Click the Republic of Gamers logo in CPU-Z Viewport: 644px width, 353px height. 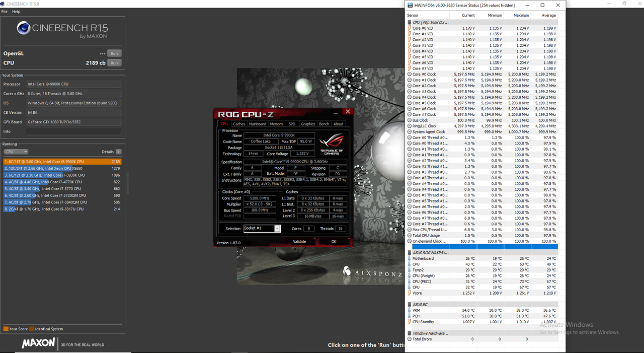coord(332,144)
